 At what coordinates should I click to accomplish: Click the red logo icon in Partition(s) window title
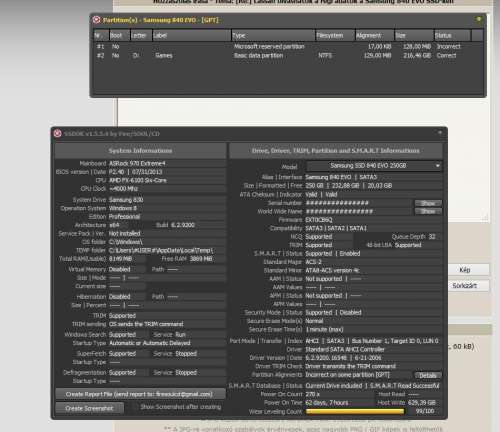click(x=96, y=20)
